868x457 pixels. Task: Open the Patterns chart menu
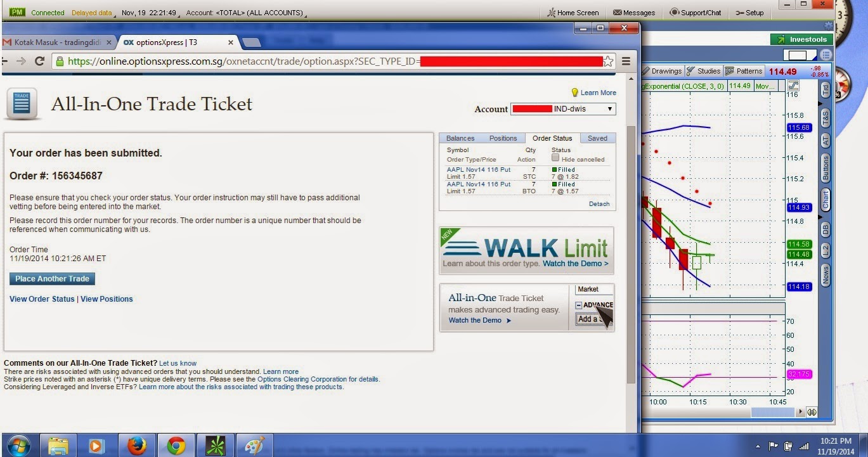744,71
